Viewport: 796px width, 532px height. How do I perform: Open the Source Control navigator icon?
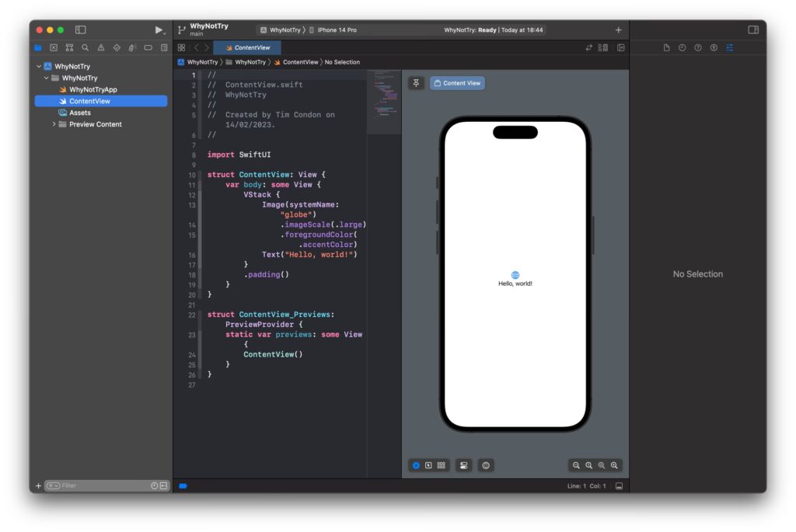(x=54, y=47)
